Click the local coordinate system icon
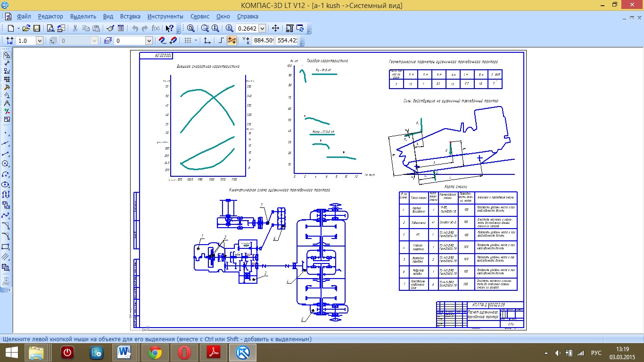This screenshot has width=644, height=362. pos(207,41)
